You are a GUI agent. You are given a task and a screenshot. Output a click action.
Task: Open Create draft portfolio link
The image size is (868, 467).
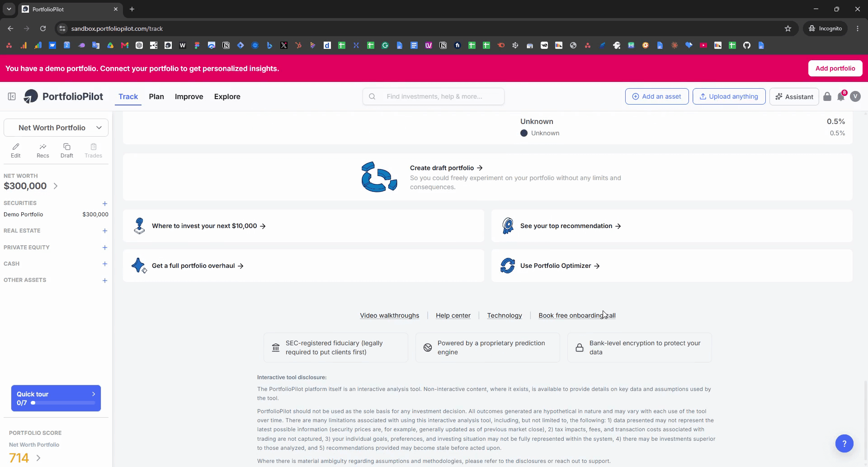pyautogui.click(x=446, y=168)
